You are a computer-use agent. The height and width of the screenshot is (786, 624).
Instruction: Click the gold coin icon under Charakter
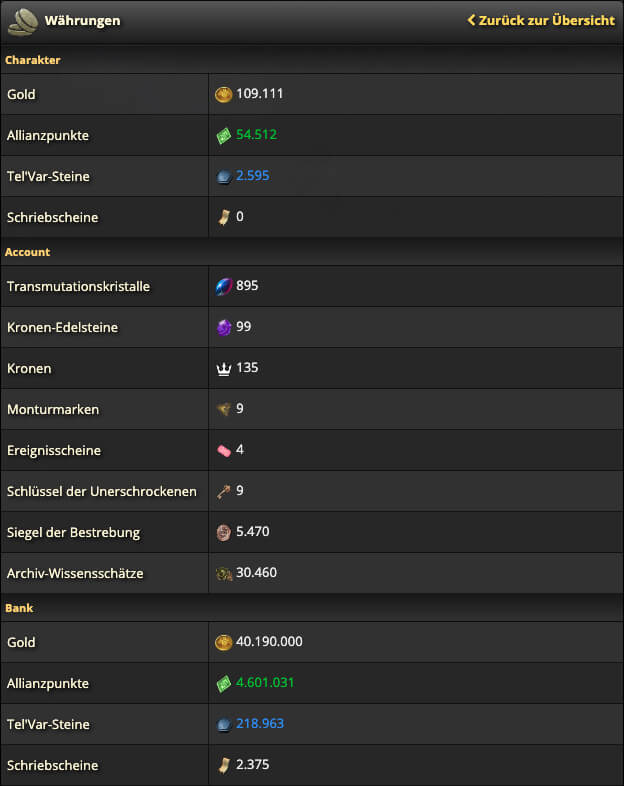(224, 94)
